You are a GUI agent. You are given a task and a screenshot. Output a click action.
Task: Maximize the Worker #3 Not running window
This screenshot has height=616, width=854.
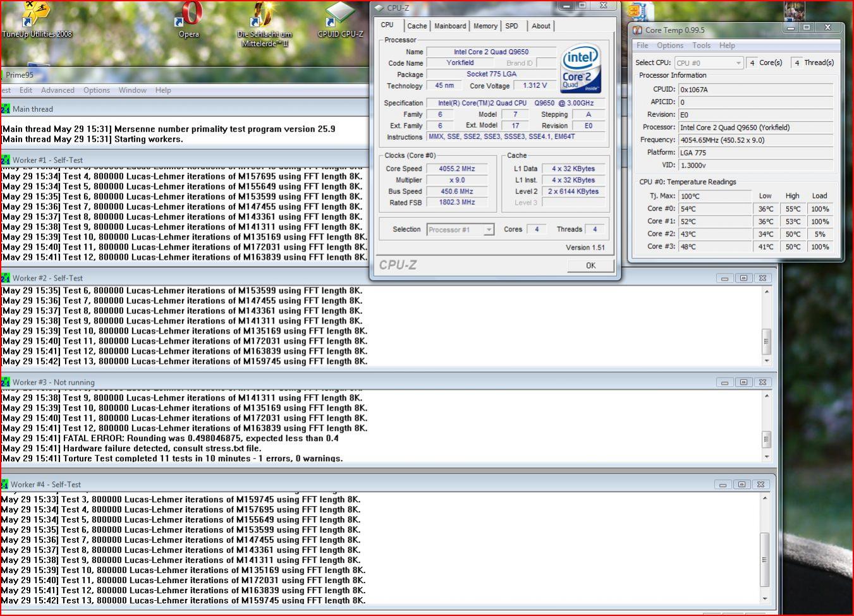click(x=743, y=382)
